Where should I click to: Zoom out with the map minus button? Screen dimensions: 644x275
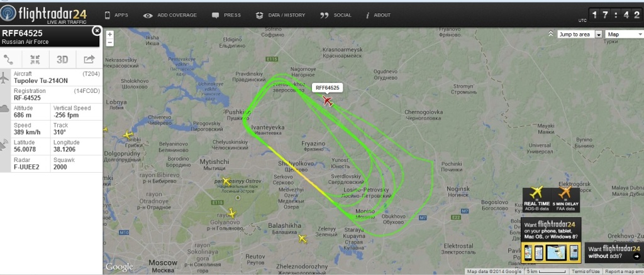click(109, 42)
